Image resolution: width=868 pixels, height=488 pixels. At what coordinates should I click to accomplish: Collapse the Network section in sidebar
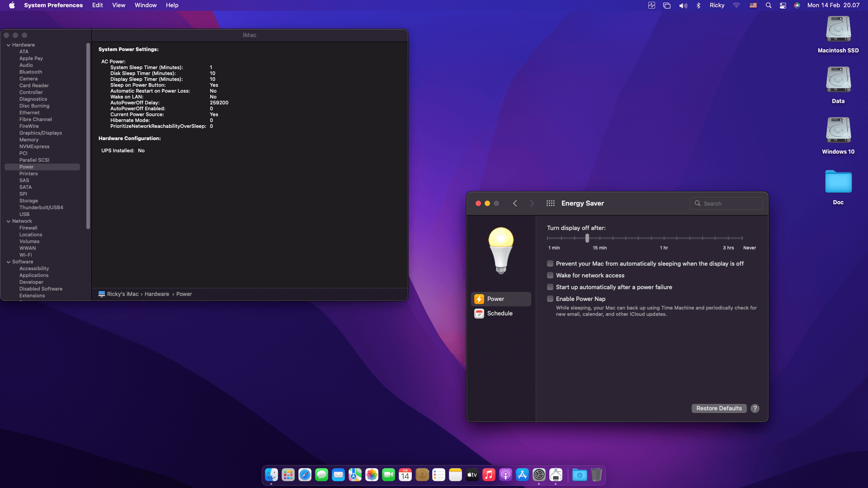pos(8,221)
